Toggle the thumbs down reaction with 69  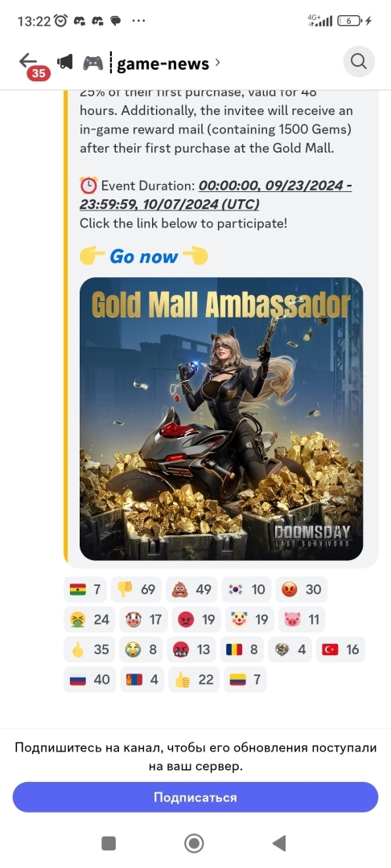point(136,590)
